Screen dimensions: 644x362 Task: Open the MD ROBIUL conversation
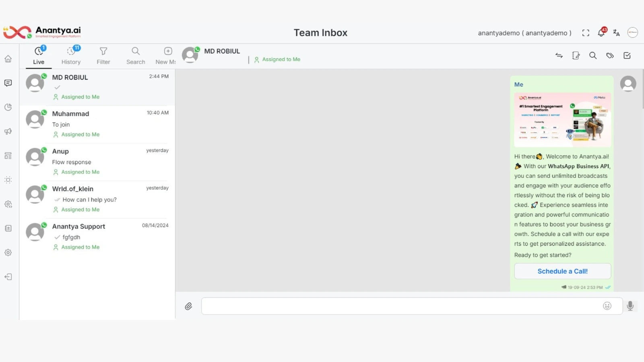click(x=97, y=87)
